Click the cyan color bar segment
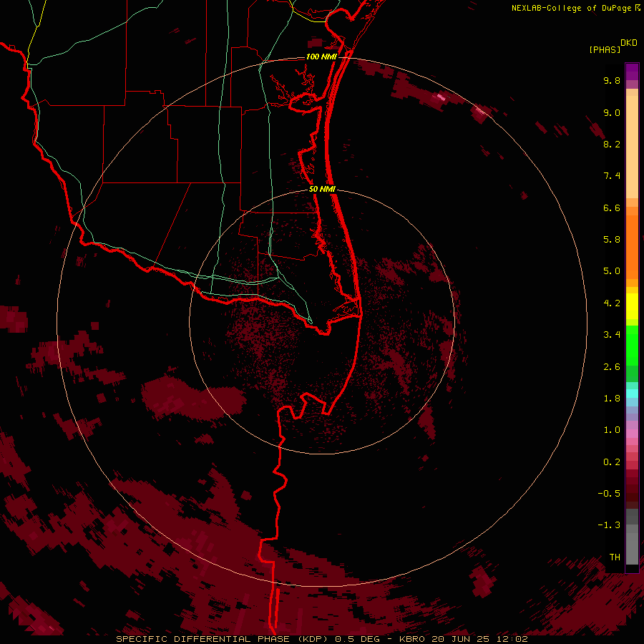 [632, 394]
